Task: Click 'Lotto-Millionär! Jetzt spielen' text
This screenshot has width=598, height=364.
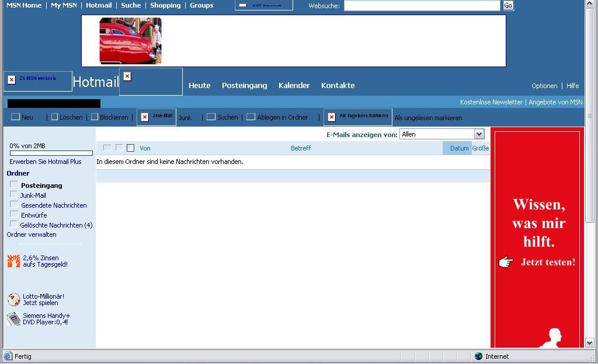Action: click(x=43, y=300)
